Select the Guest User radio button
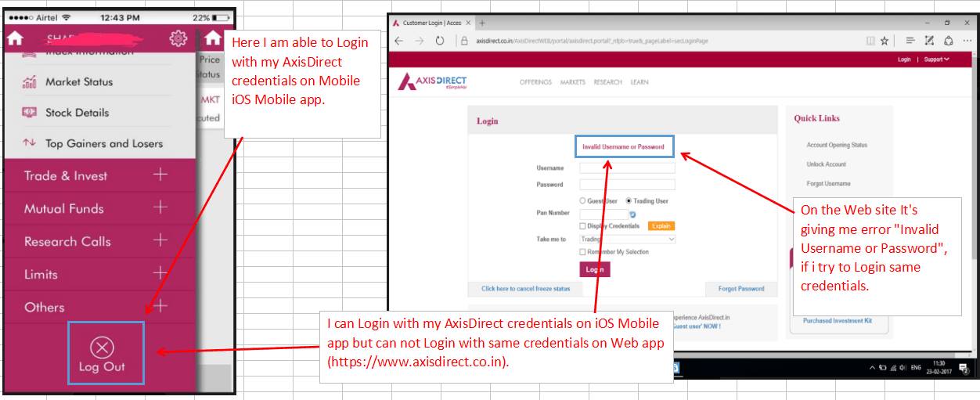Image resolution: width=980 pixels, height=400 pixels. click(x=583, y=201)
